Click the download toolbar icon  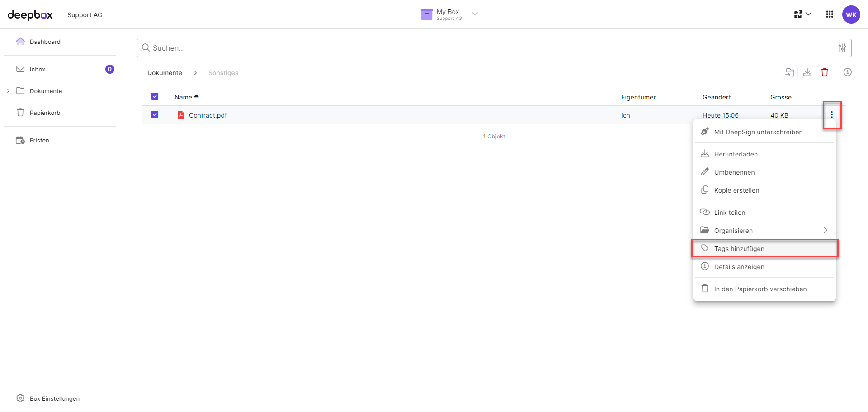click(807, 72)
